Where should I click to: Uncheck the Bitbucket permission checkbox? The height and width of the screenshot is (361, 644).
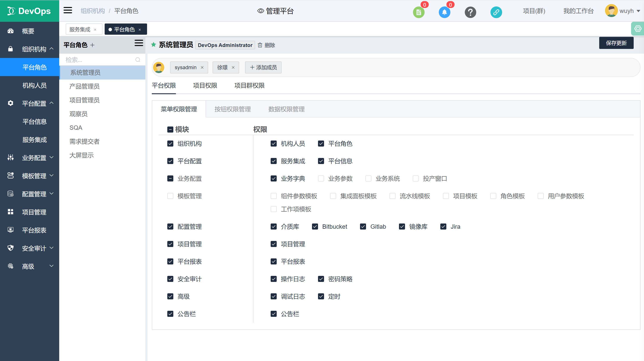pyautogui.click(x=315, y=227)
